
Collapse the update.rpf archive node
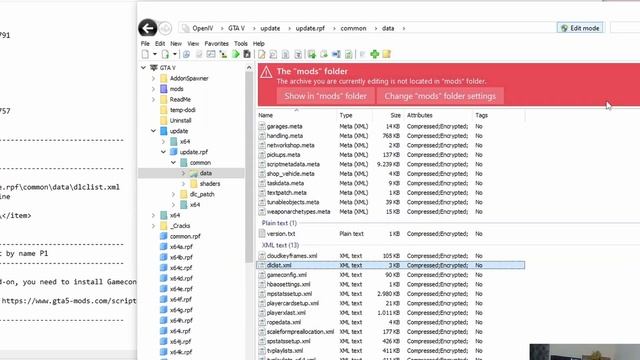pyautogui.click(x=163, y=152)
